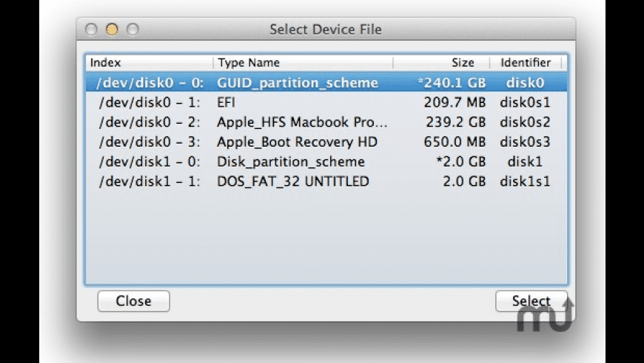This screenshot has height=363, width=644.
Task: Click the disk0s2 identifier cell
Action: pyautogui.click(x=525, y=122)
